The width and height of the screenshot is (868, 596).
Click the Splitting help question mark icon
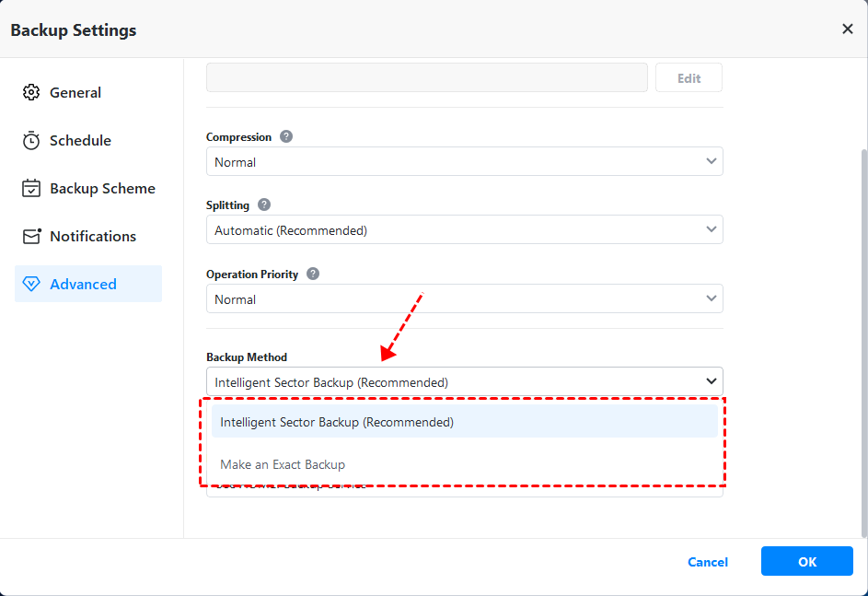264,205
